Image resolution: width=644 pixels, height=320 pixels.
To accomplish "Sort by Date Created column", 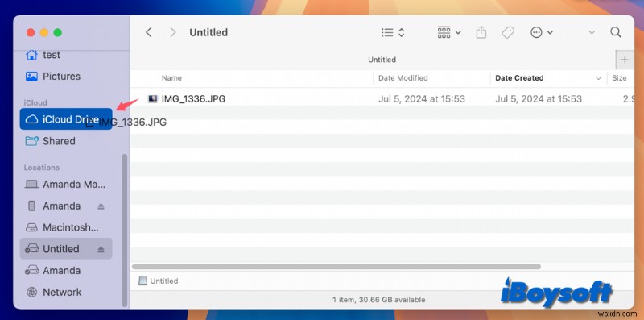I will tap(519, 77).
